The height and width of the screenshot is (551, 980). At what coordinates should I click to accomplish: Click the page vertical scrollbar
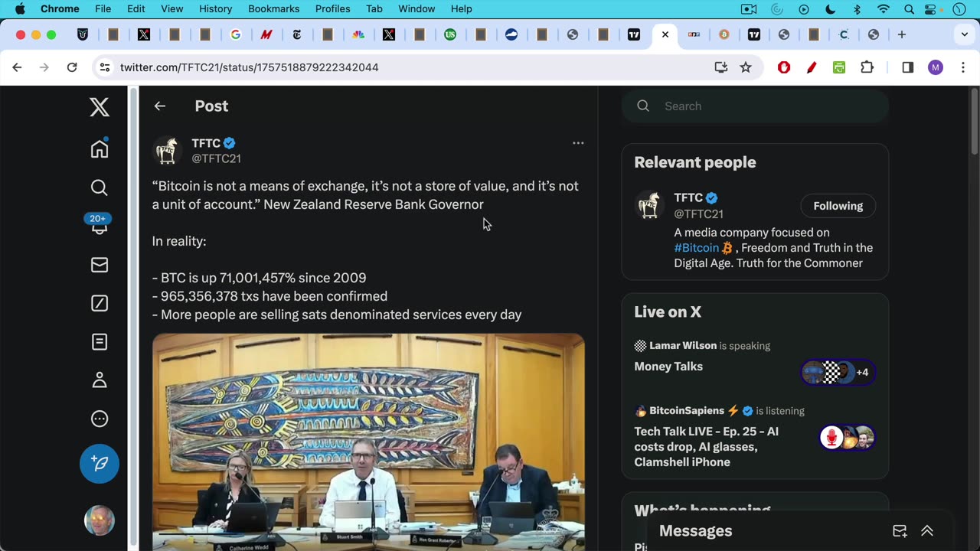pos(974,122)
